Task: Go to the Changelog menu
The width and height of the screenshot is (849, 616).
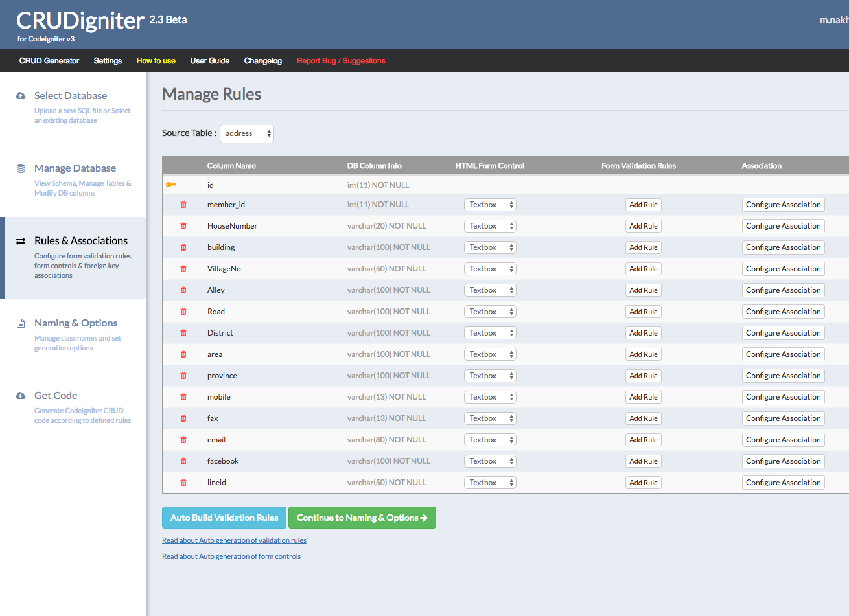Action: pos(262,61)
